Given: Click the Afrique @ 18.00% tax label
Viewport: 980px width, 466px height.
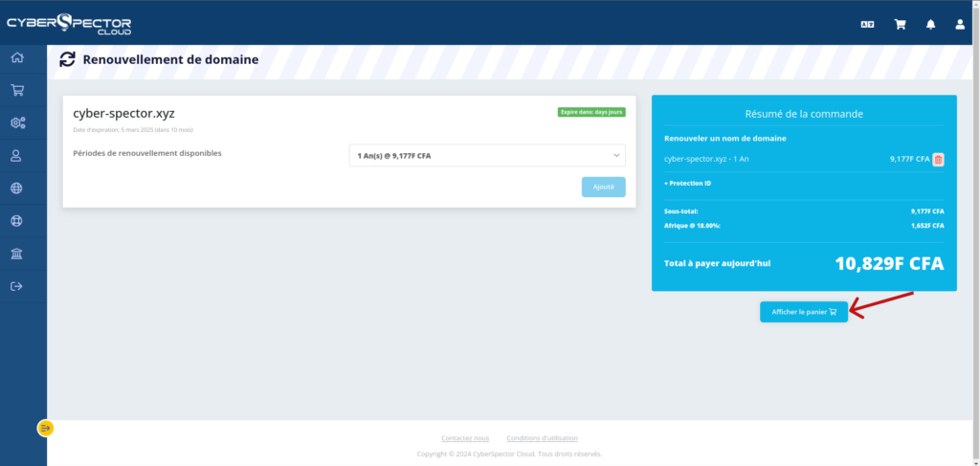Looking at the screenshot, I should [x=693, y=226].
